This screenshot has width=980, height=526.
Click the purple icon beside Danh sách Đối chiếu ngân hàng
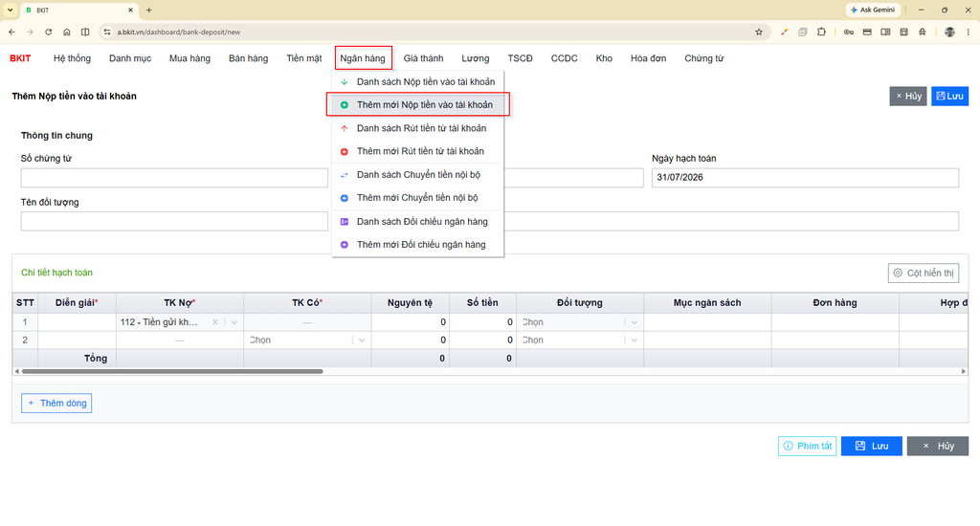pos(344,222)
